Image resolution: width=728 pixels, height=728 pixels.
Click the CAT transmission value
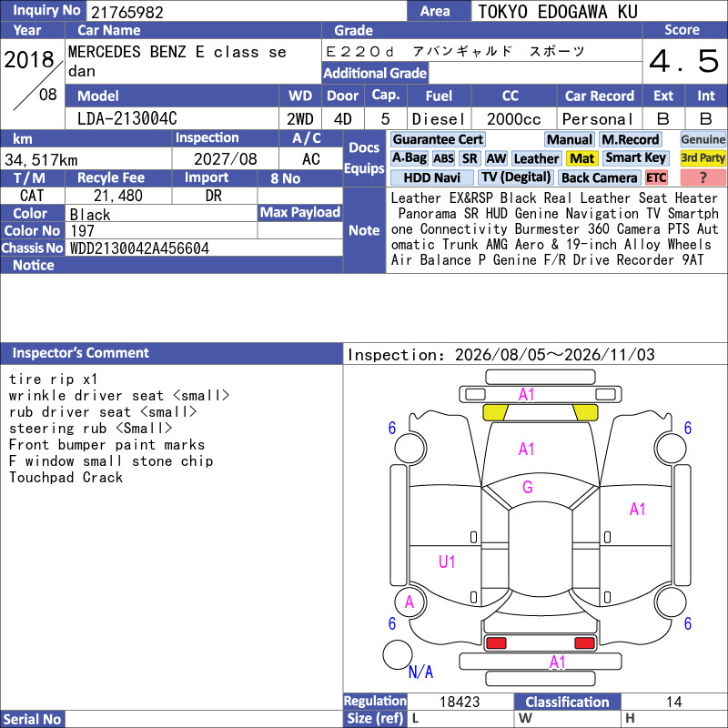pyautogui.click(x=32, y=196)
